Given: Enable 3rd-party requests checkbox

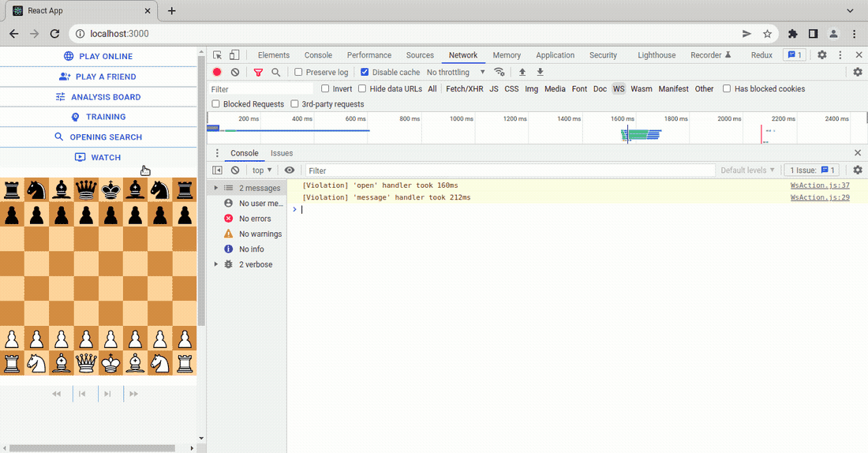Looking at the screenshot, I should (294, 104).
